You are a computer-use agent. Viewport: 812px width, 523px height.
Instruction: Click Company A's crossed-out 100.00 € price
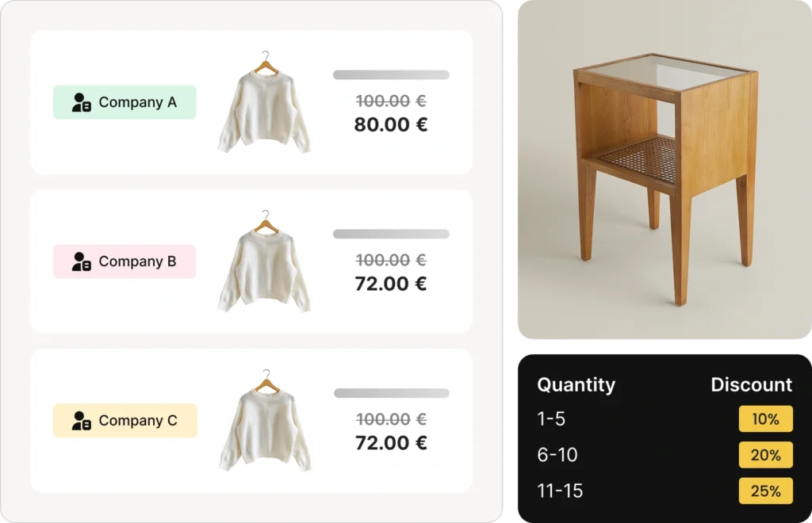pyautogui.click(x=391, y=101)
